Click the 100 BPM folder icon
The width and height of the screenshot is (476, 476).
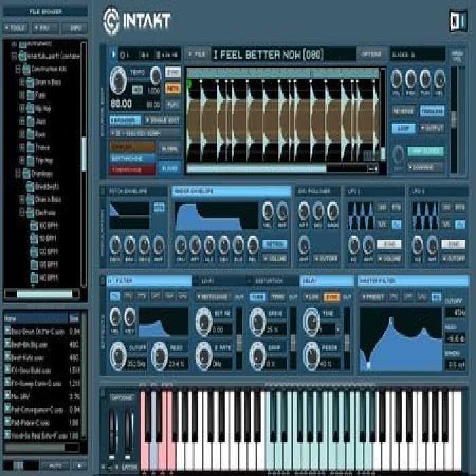[x=34, y=226]
